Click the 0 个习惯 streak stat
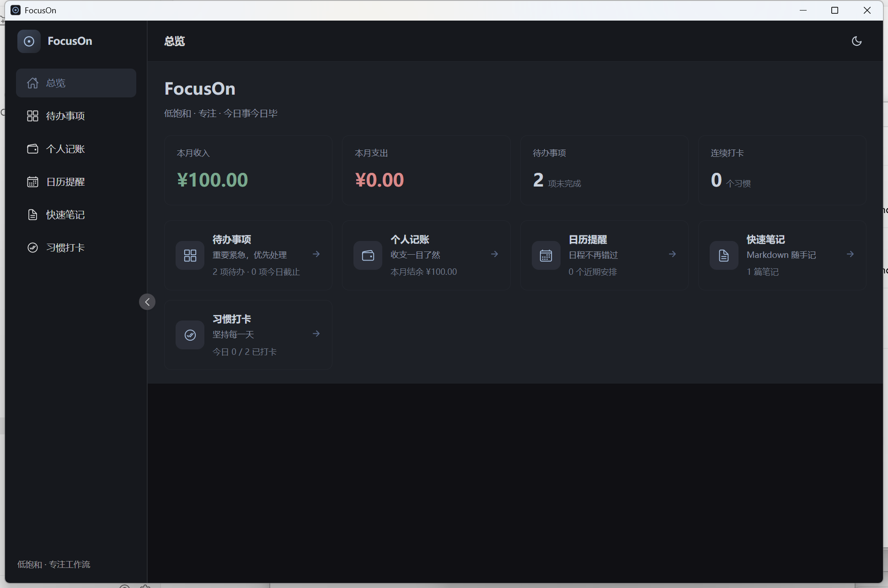Screen dimensions: 888x588 [731, 180]
